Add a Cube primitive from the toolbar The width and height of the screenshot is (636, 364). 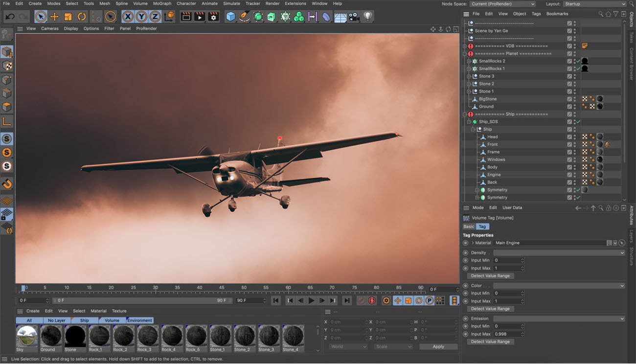coord(230,16)
